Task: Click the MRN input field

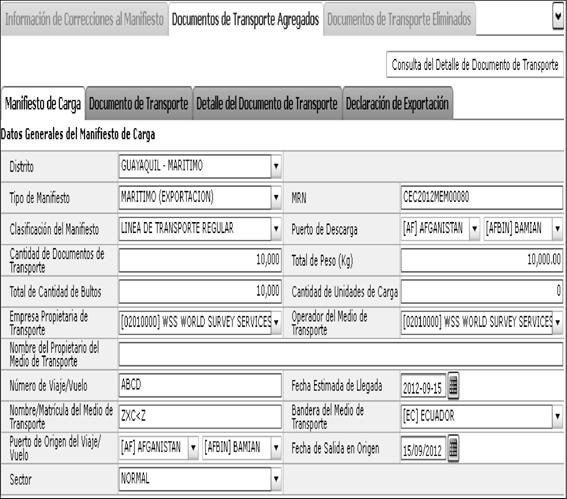Action: (482, 197)
